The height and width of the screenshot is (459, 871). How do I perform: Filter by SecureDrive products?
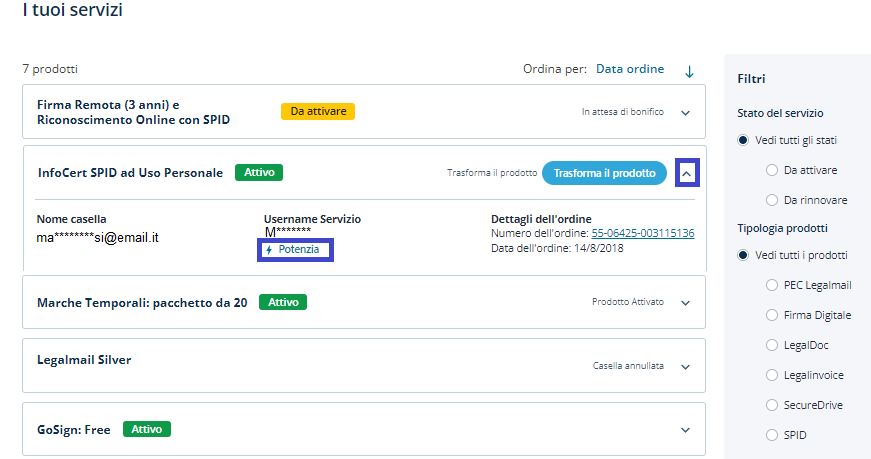pyautogui.click(x=771, y=405)
